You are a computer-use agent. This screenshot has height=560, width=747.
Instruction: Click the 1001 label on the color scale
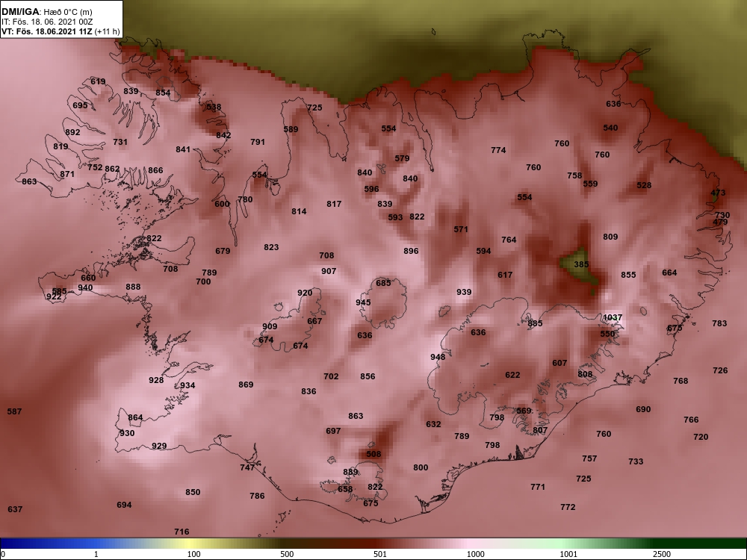tap(568, 554)
